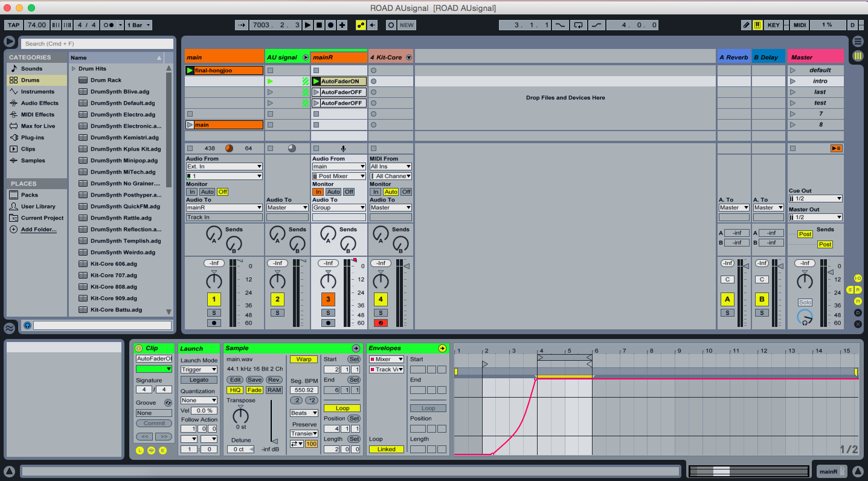Click Back to Arrangement button on Master
The width and height of the screenshot is (868, 481).
click(x=836, y=148)
